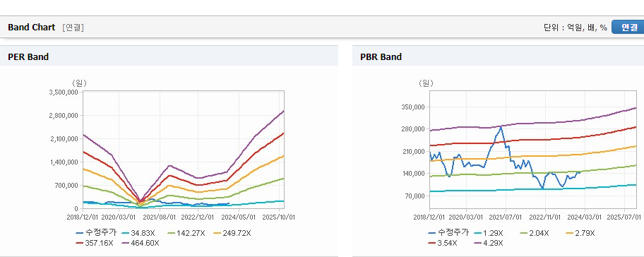
Task: Click 3,500,000 on the PER chart axis
Action: 64,92
